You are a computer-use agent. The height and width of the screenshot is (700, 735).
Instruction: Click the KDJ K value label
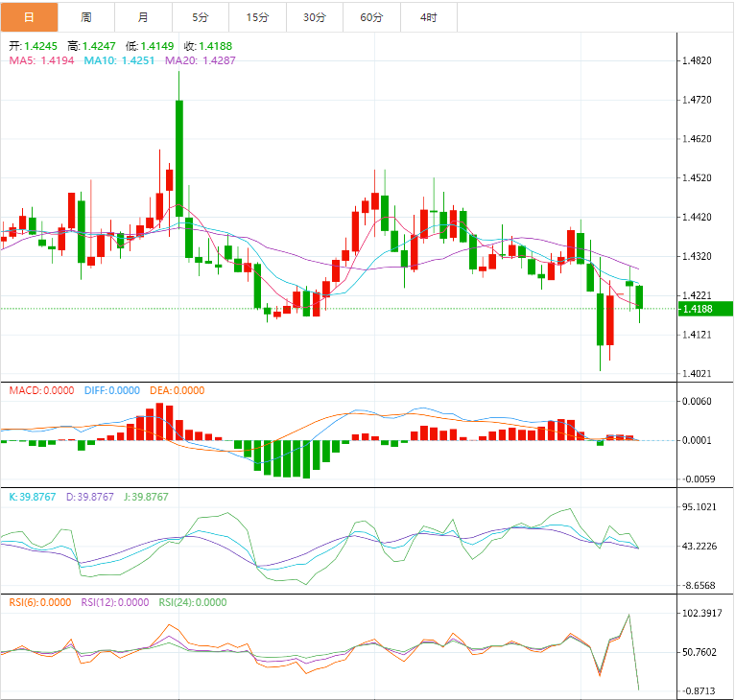coord(34,497)
